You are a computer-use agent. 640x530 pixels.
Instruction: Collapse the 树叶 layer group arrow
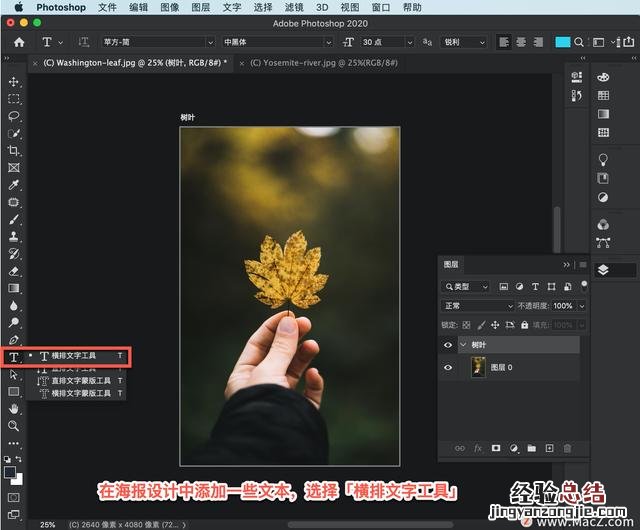click(x=462, y=345)
